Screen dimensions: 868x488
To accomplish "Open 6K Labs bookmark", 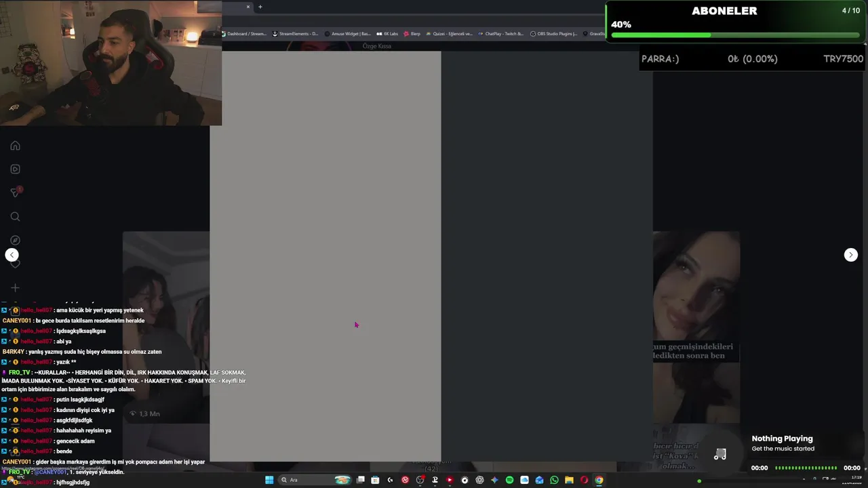I will (x=388, y=34).
